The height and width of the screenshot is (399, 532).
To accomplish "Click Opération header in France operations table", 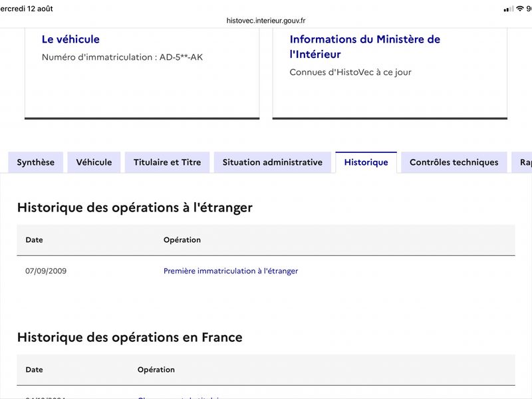I will (156, 370).
